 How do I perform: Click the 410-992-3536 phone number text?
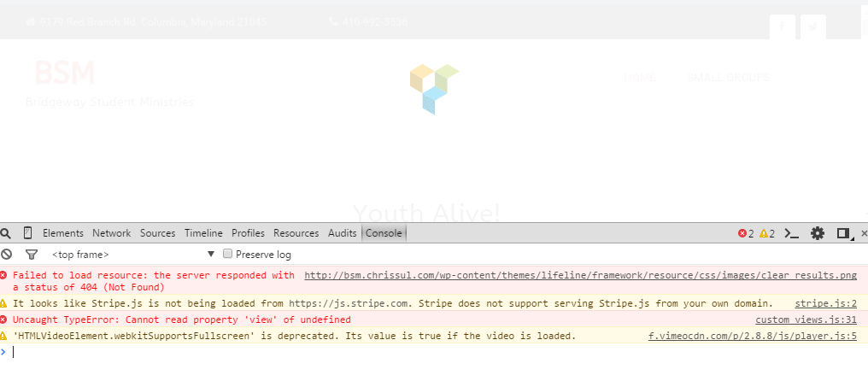(375, 22)
